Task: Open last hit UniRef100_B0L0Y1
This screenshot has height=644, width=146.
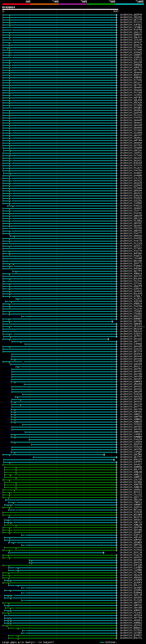Action: (131, 638)
